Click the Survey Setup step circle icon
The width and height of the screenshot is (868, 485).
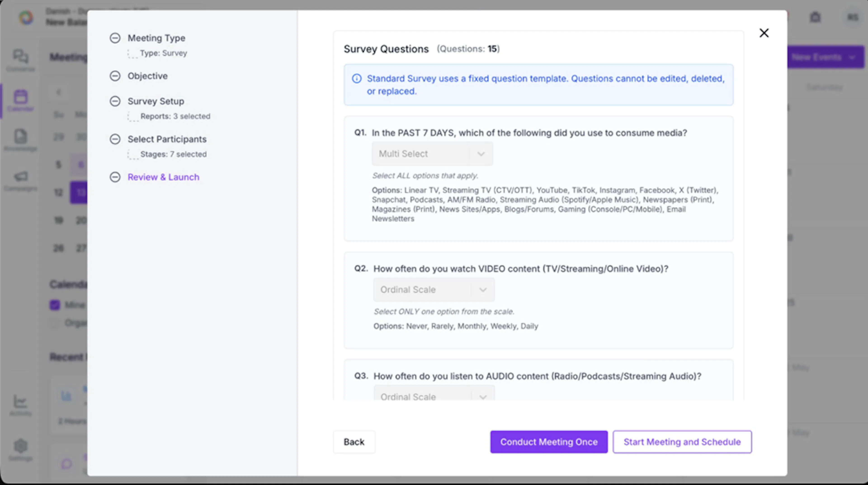point(115,101)
